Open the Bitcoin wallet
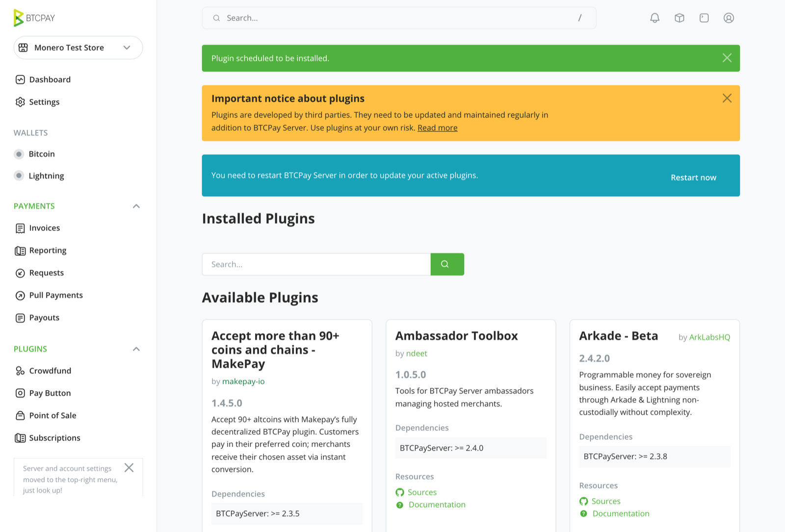 [42, 154]
